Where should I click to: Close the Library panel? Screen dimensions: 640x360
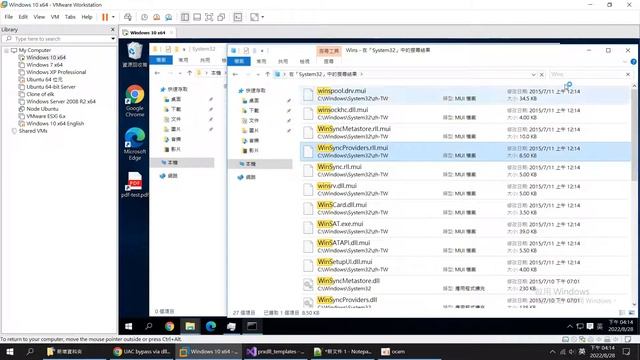click(113, 29)
